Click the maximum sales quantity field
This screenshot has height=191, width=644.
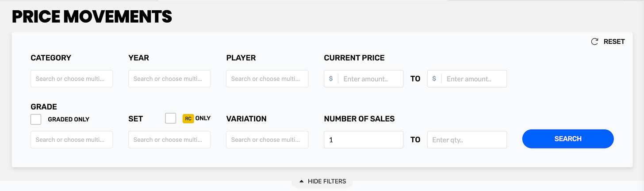click(x=467, y=140)
